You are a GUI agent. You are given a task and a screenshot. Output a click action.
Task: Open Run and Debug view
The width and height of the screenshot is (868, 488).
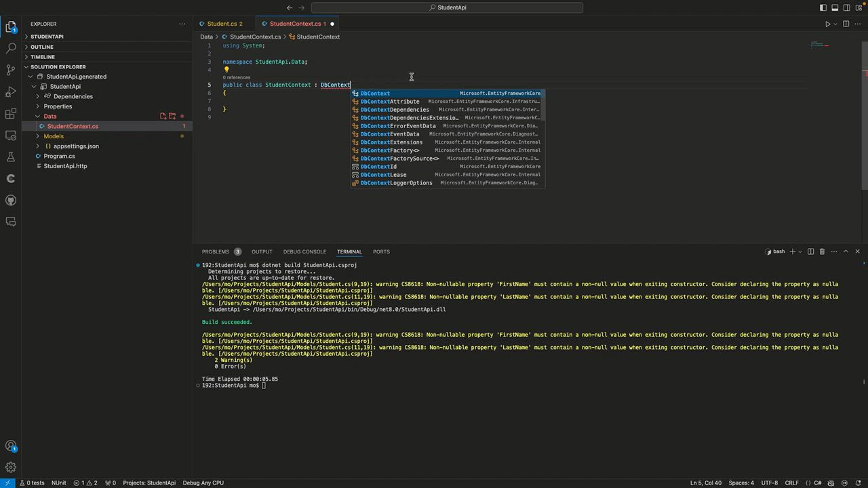[x=11, y=91]
